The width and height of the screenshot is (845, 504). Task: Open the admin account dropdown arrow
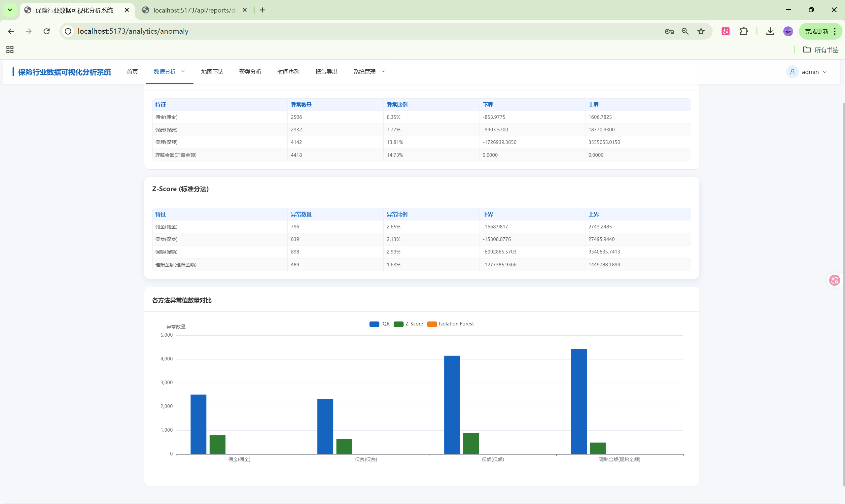825,72
